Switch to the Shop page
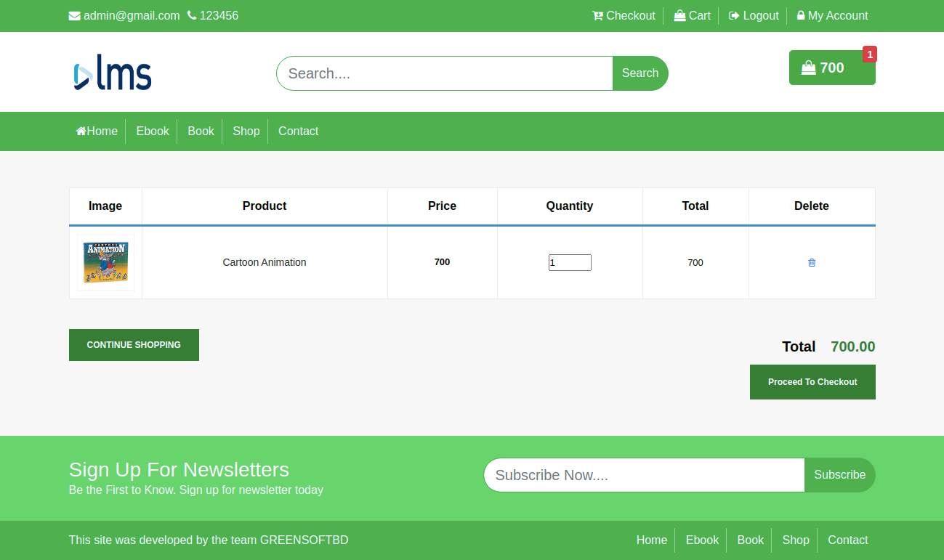 (x=246, y=131)
